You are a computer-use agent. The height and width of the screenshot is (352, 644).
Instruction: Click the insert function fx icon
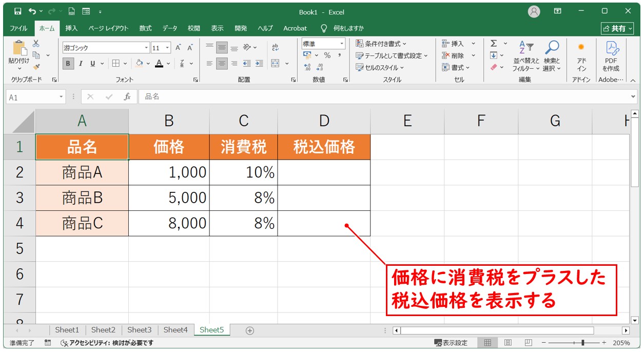pyautogui.click(x=127, y=96)
